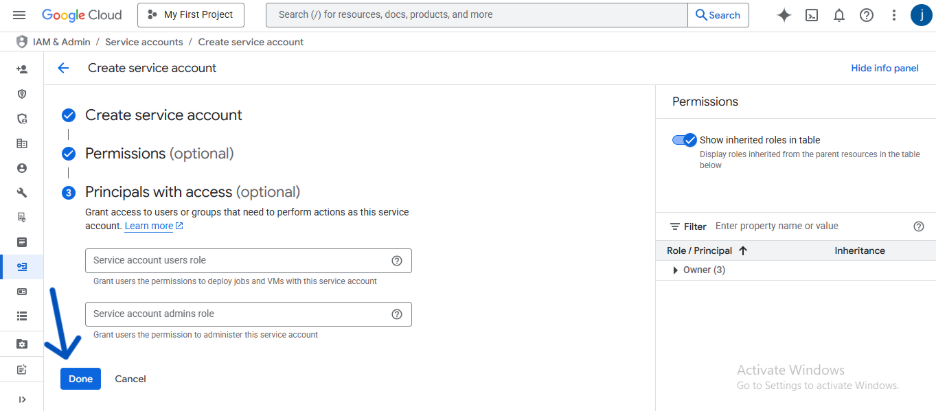Open the notifications bell
The height and width of the screenshot is (411, 936).
pos(839,15)
